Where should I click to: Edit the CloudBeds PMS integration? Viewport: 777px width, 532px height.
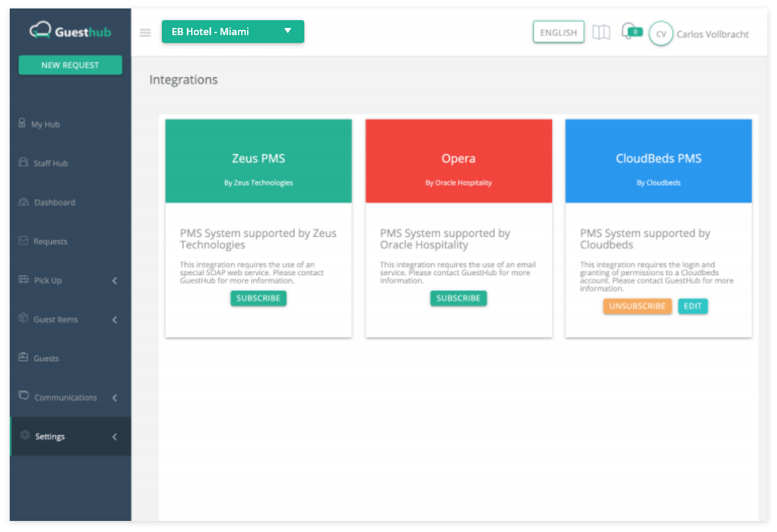click(692, 306)
